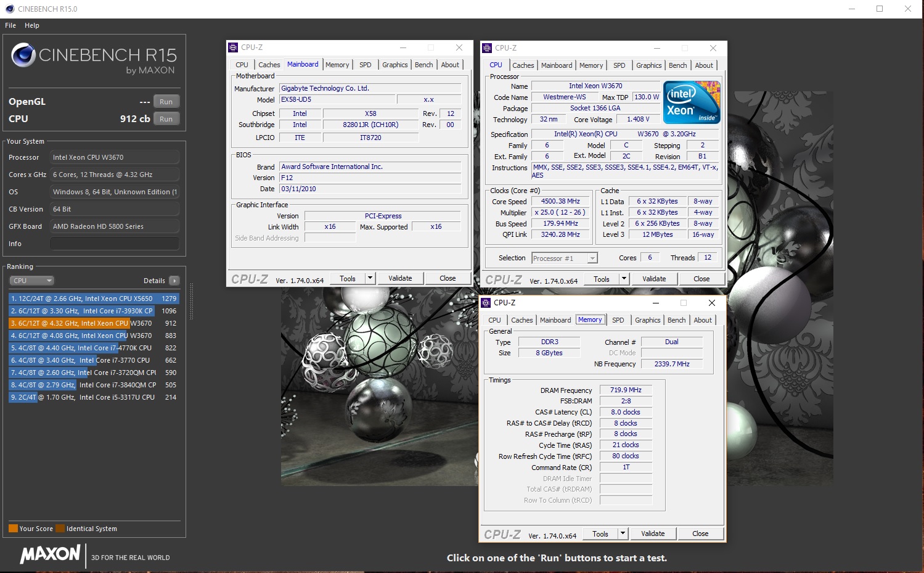This screenshot has width=924, height=573.
Task: Click BIOS version field F12
Action: [370, 178]
